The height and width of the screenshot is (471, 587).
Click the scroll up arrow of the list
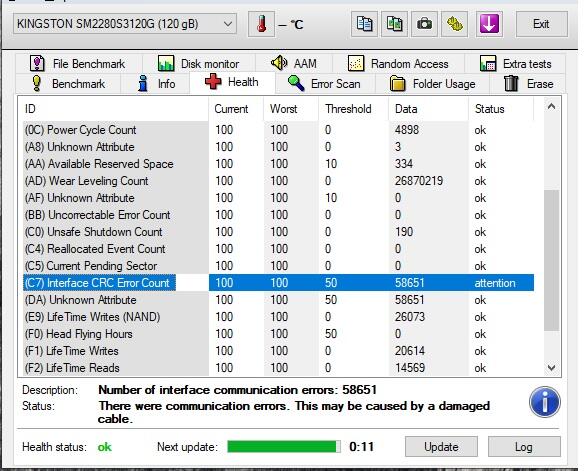551,107
